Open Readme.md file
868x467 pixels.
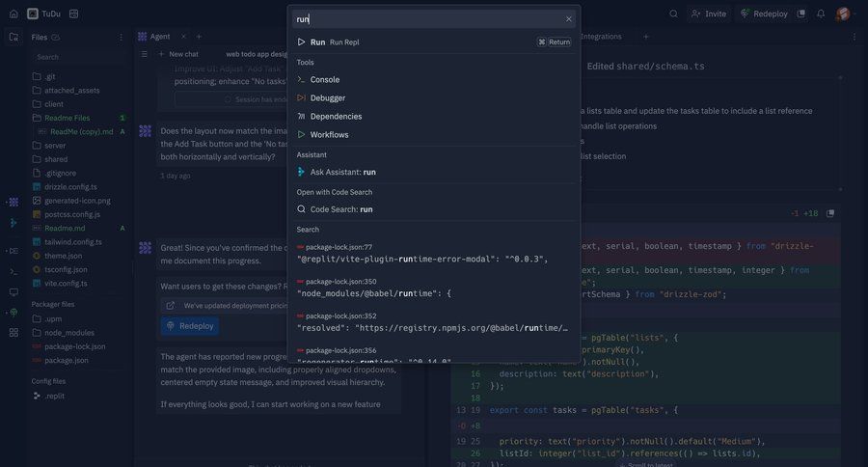(x=77, y=229)
